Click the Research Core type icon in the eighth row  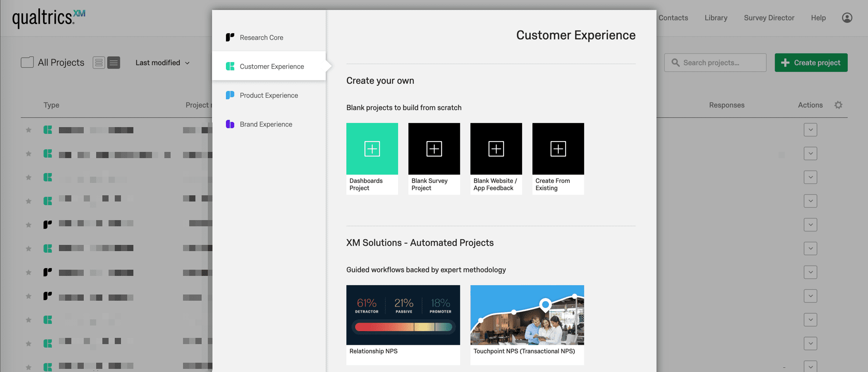click(48, 296)
